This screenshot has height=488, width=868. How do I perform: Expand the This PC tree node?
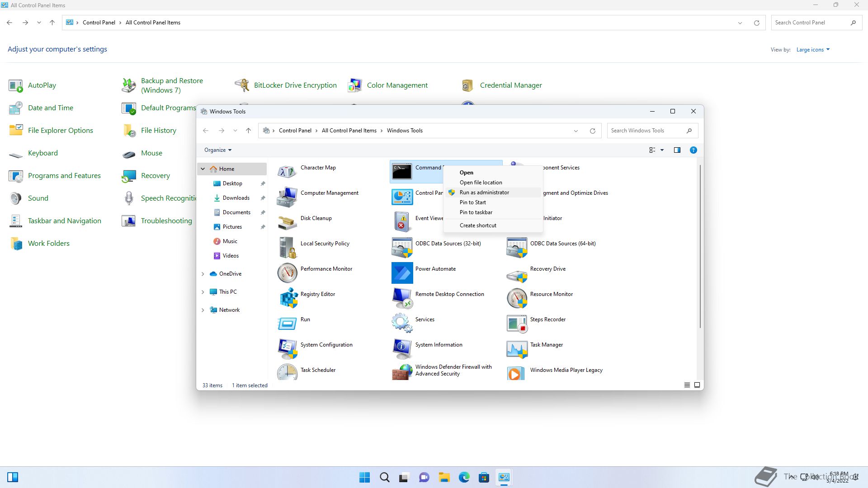(203, 292)
